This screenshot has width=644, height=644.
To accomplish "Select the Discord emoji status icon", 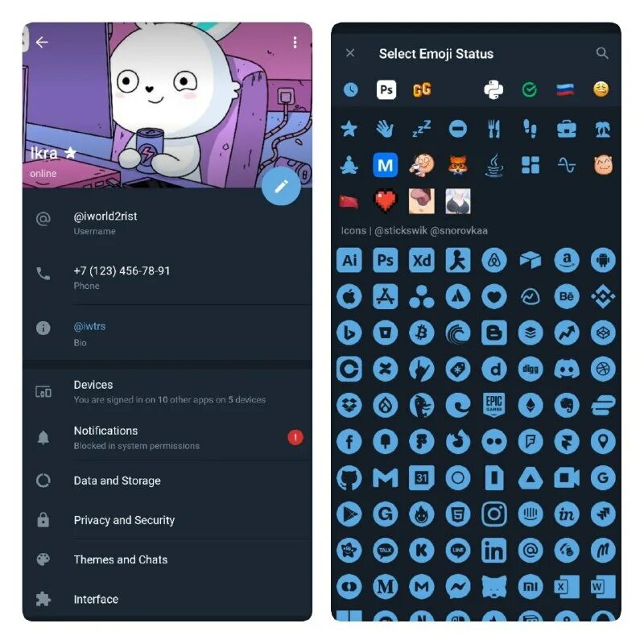I will pos(567,369).
